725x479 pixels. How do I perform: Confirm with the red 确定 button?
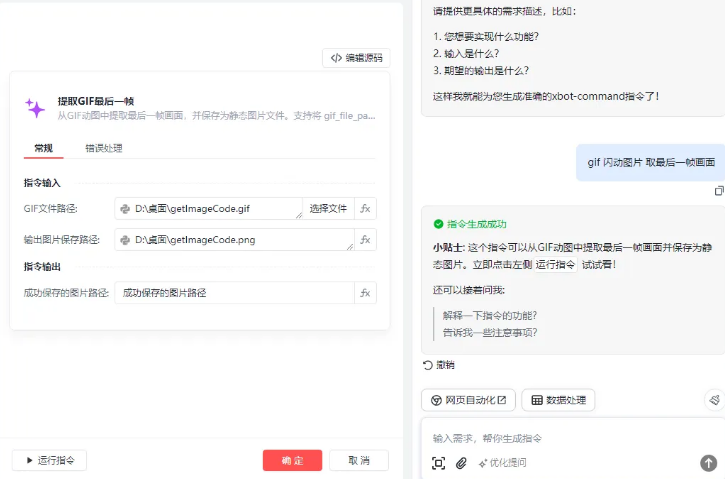pyautogui.click(x=292, y=461)
